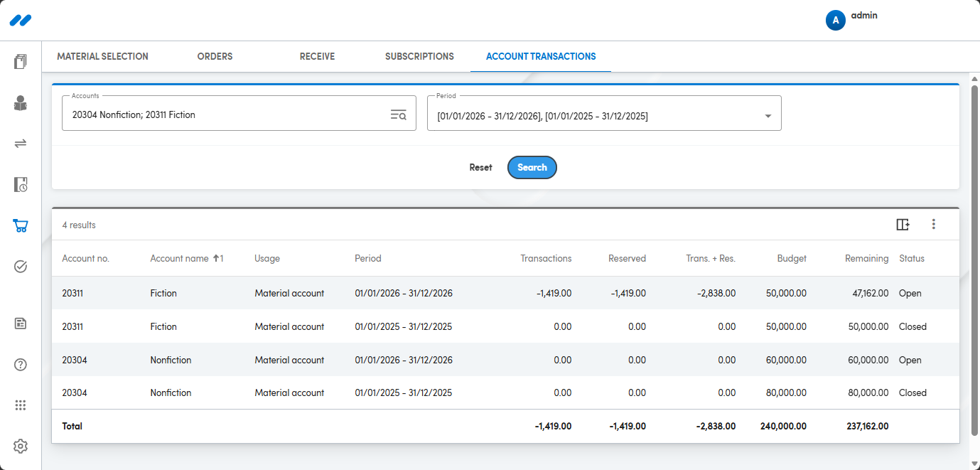Open the account search list icon
Image resolution: width=980 pixels, height=470 pixels.
(398, 114)
